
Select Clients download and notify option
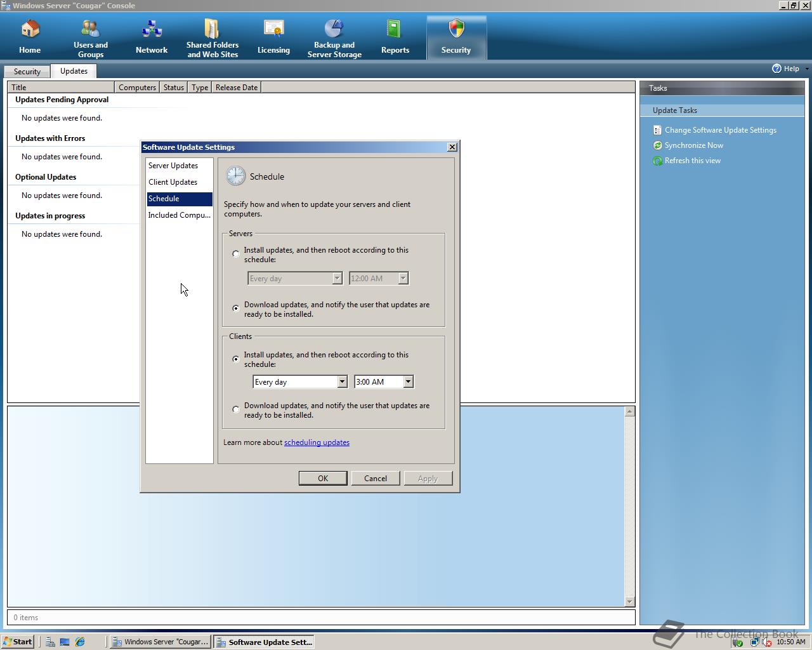tap(236, 409)
